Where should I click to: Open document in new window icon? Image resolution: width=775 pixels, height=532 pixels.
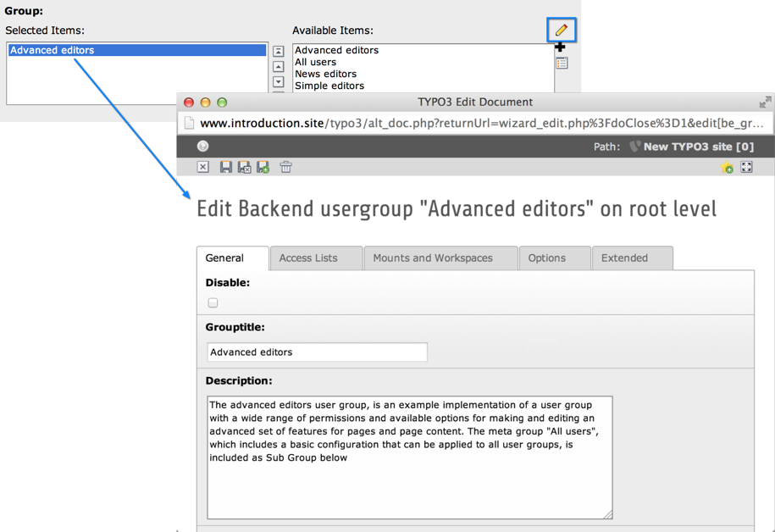746,167
